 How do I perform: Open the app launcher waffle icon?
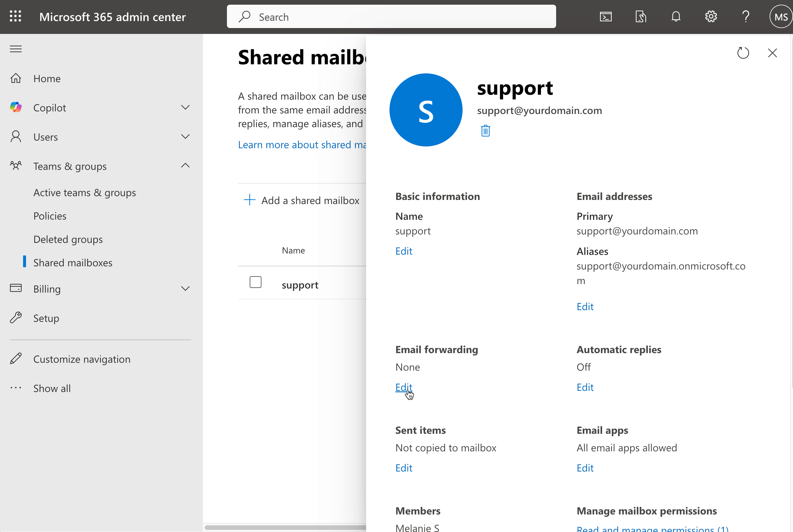(x=15, y=16)
